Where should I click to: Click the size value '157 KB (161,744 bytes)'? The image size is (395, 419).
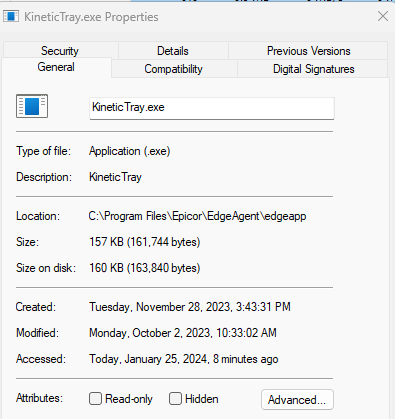tap(145, 242)
